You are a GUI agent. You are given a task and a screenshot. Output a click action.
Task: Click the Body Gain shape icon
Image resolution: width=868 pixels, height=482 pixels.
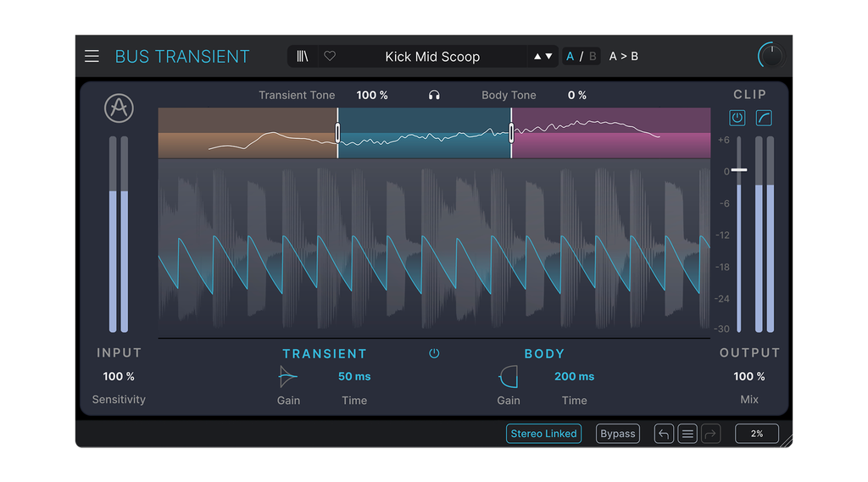pyautogui.click(x=509, y=377)
